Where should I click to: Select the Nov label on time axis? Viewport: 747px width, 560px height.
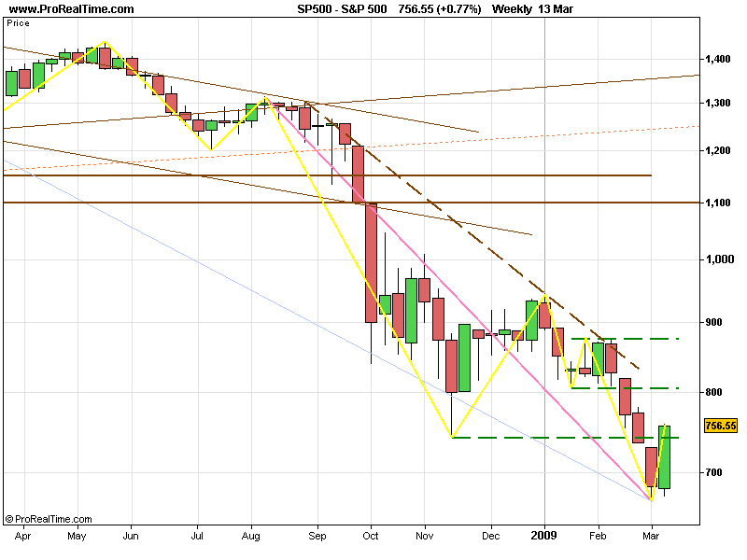[425, 536]
